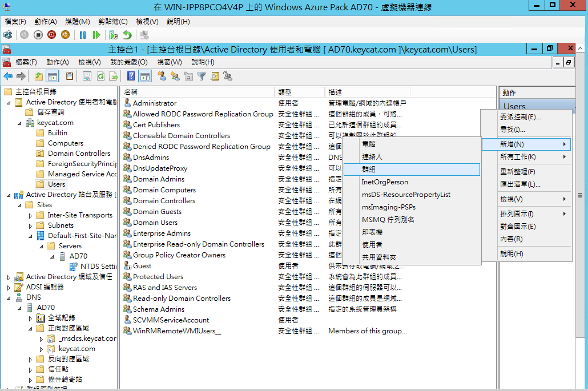The height and width of the screenshot is (391, 588).
Task: Click 委派控制(E)... in the context menu
Action: coord(526,117)
